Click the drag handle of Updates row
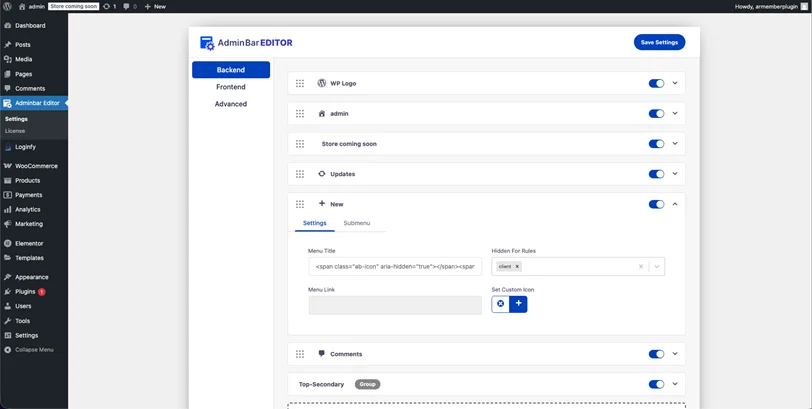The width and height of the screenshot is (812, 409). click(300, 174)
